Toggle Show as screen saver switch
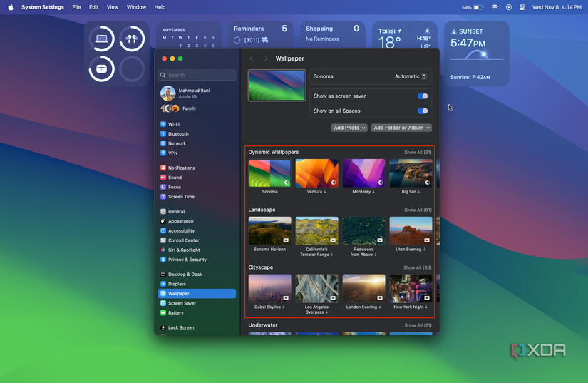This screenshot has height=383, width=588. [x=423, y=96]
